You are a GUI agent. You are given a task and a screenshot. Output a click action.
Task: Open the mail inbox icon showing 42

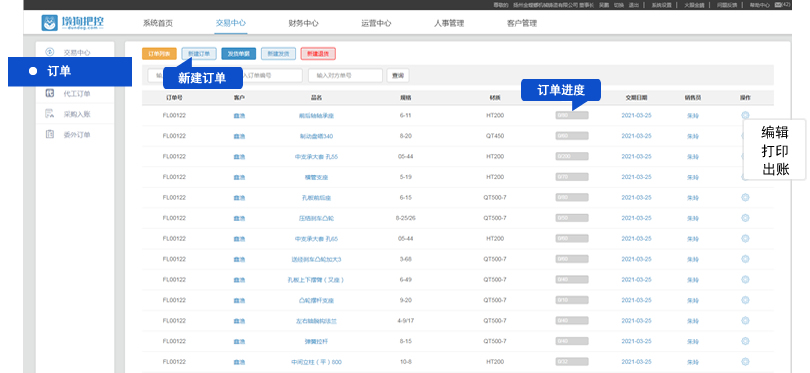point(778,5)
